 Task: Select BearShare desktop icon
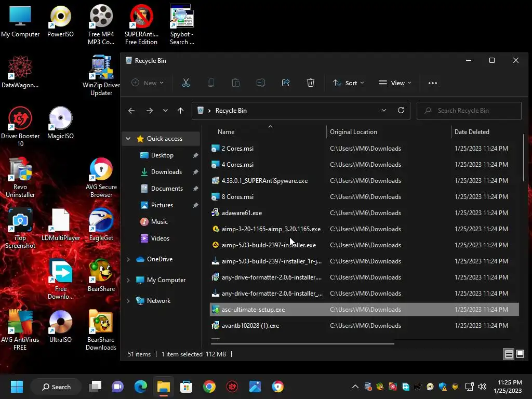tap(101, 275)
